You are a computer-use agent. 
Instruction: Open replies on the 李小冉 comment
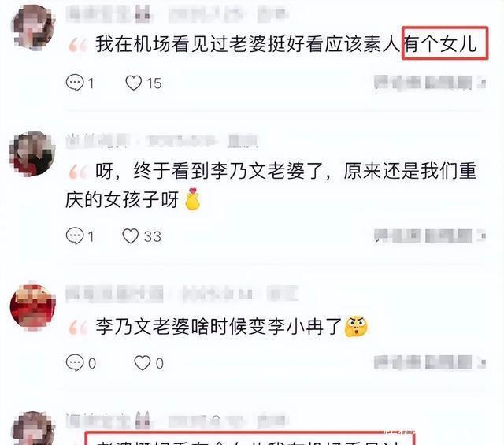click(80, 363)
